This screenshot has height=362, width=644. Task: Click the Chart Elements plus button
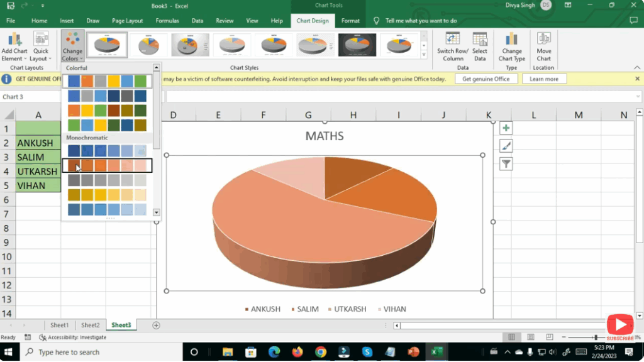(506, 128)
